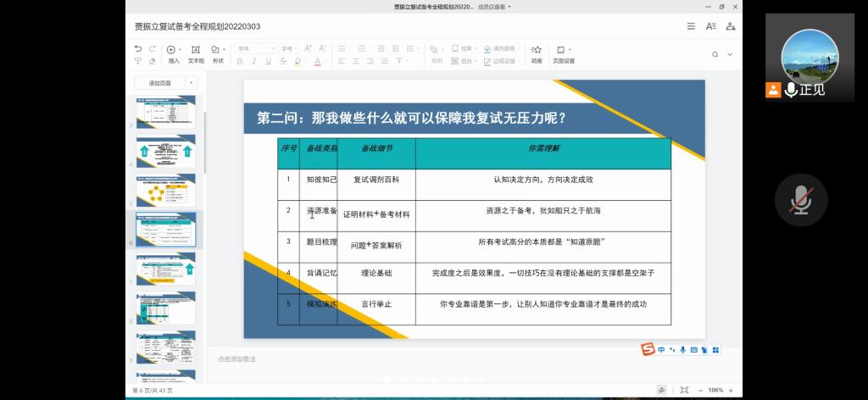Viewport: 868px width, 400px height.
Task: Open the 插入 insert menu
Action: tap(174, 54)
